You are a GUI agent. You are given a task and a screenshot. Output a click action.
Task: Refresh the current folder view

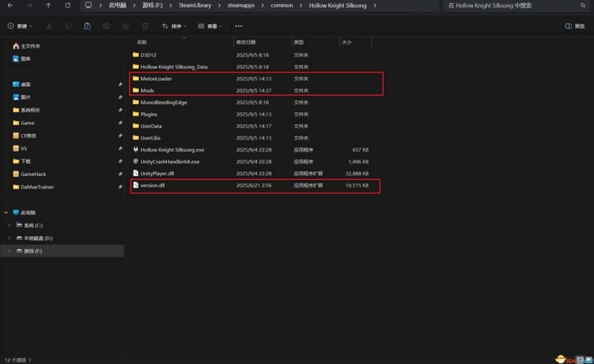68,5
